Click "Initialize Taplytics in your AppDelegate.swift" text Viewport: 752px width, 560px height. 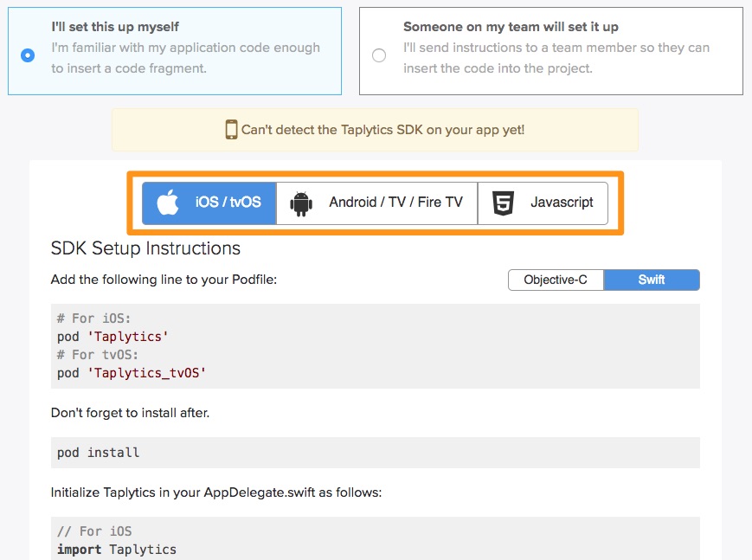pos(216,492)
